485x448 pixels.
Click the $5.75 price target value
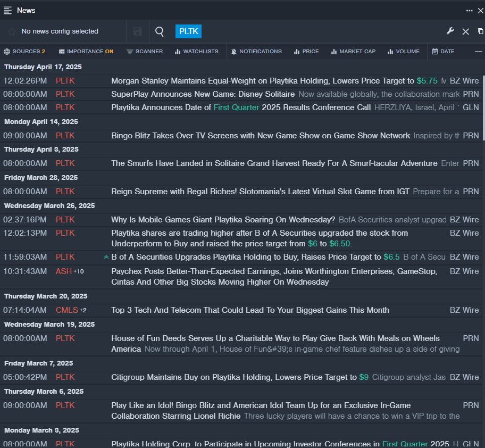pyautogui.click(x=427, y=81)
